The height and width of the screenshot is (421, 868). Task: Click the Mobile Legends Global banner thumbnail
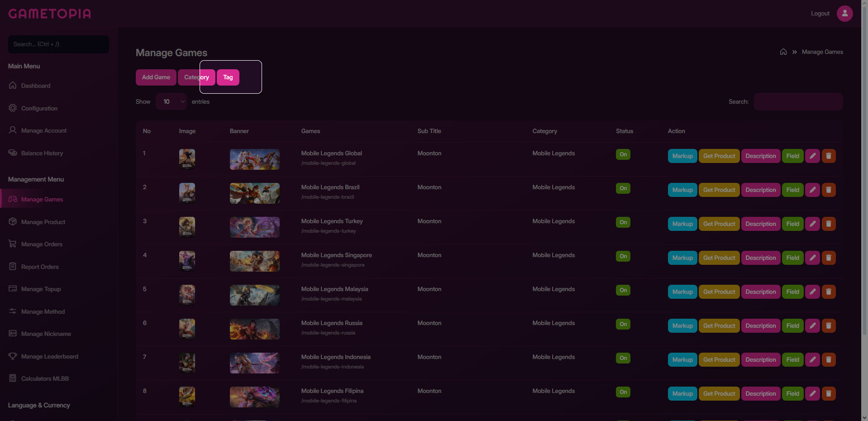tap(255, 159)
